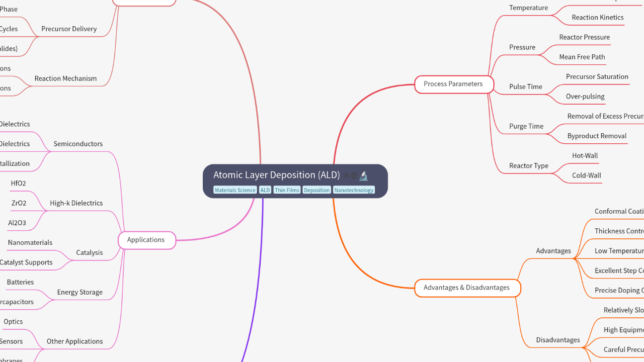Click the Pressure branch

click(x=522, y=47)
